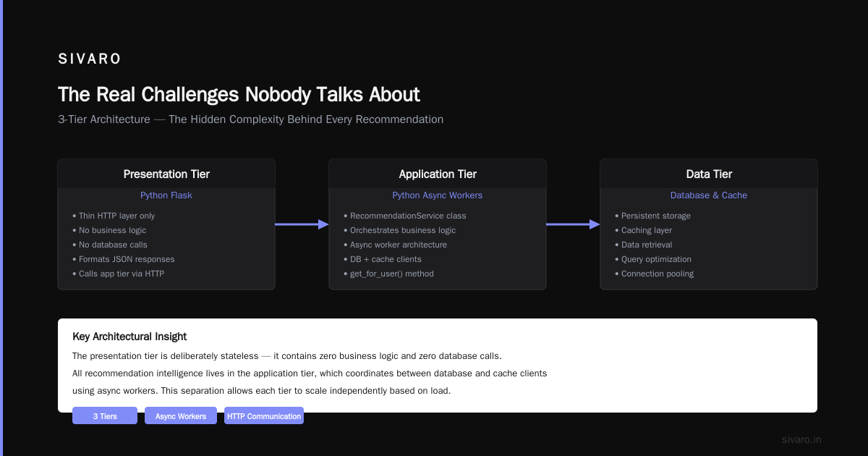The width and height of the screenshot is (868, 456).
Task: Select the RecommendationService class bullet
Action: tap(405, 216)
